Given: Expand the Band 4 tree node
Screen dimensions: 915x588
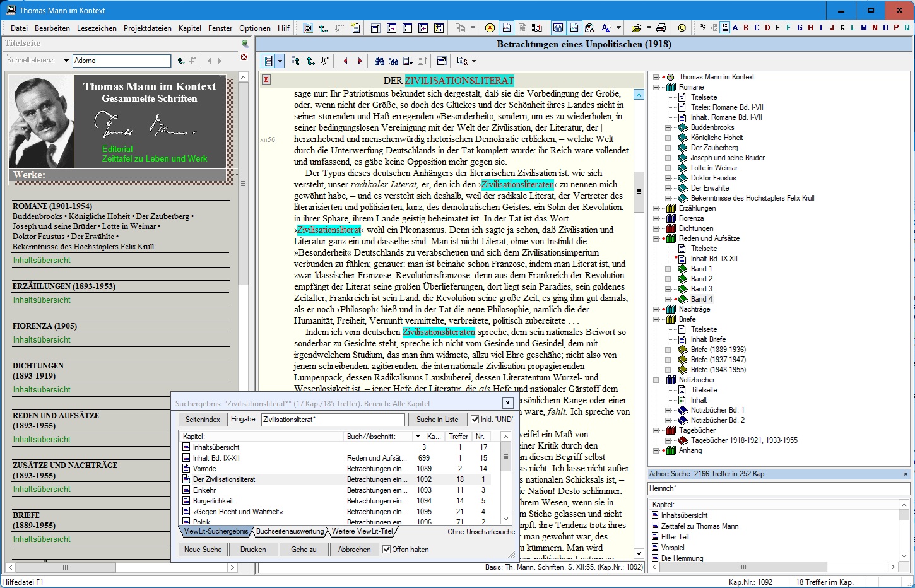Looking at the screenshot, I should pyautogui.click(x=668, y=299).
